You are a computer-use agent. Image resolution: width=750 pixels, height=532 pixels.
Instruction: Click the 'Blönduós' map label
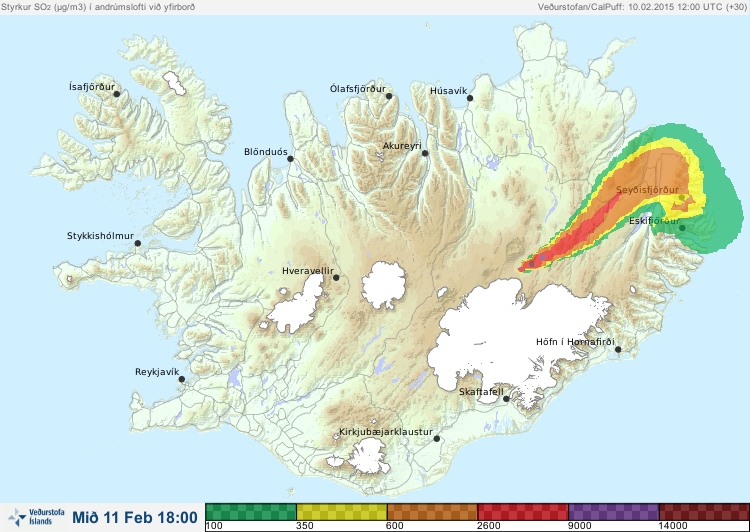tap(265, 152)
